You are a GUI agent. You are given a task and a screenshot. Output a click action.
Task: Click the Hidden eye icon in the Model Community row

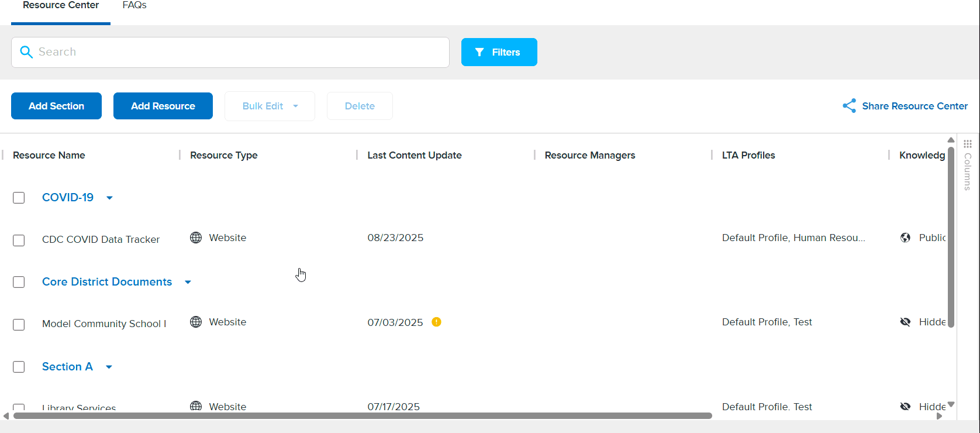click(x=905, y=322)
